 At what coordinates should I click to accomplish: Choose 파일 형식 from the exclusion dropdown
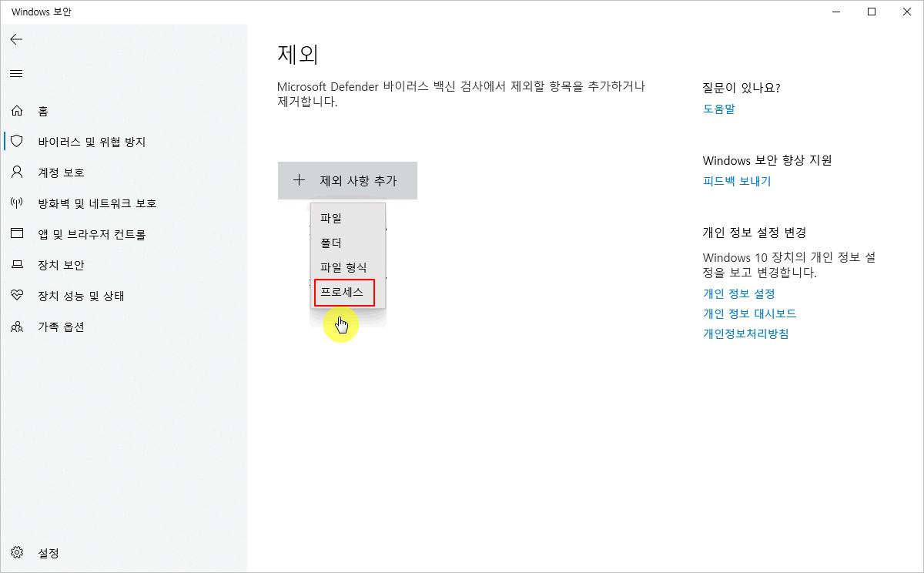point(348,267)
